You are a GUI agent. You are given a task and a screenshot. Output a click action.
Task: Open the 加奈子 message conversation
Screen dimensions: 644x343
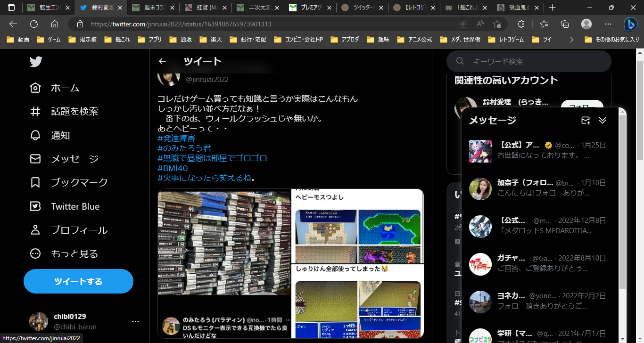(540, 188)
